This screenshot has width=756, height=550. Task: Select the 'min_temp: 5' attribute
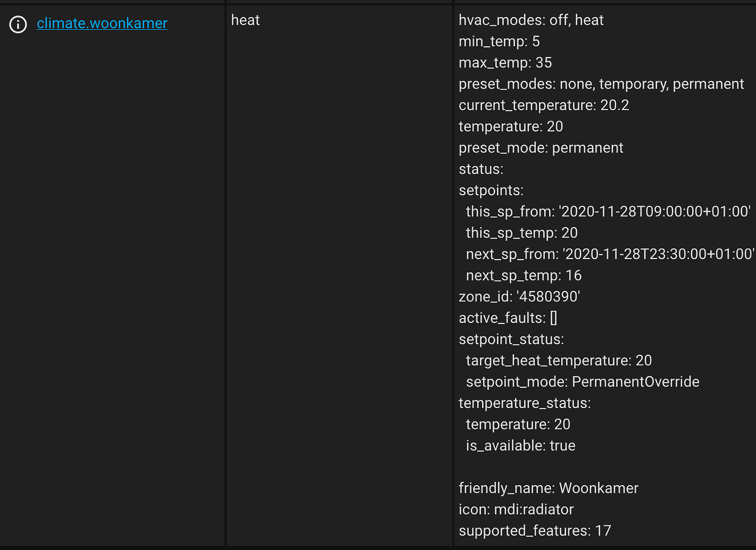499,42
